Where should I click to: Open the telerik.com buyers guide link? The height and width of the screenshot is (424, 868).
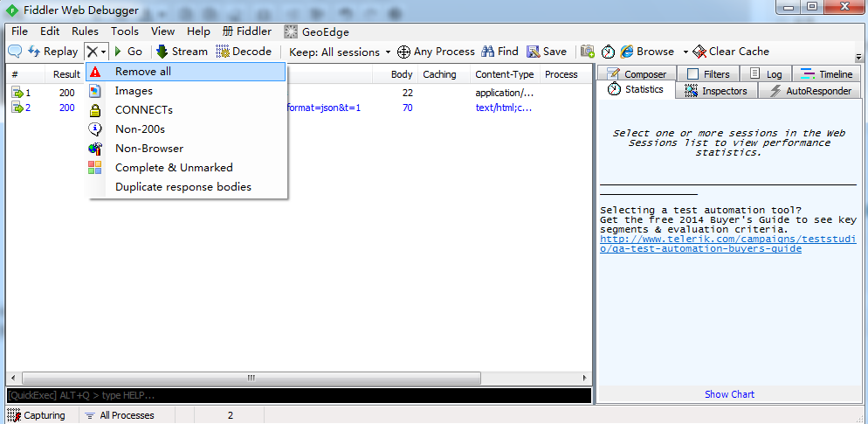click(728, 244)
